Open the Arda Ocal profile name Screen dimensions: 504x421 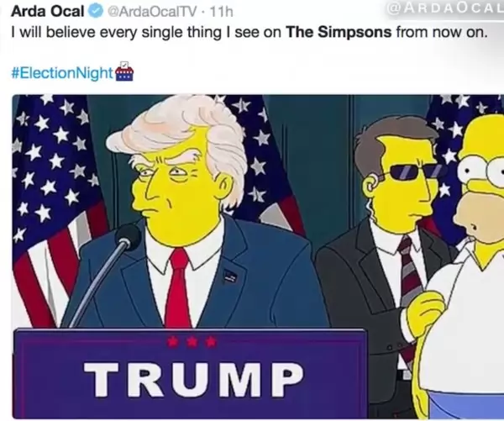point(48,12)
